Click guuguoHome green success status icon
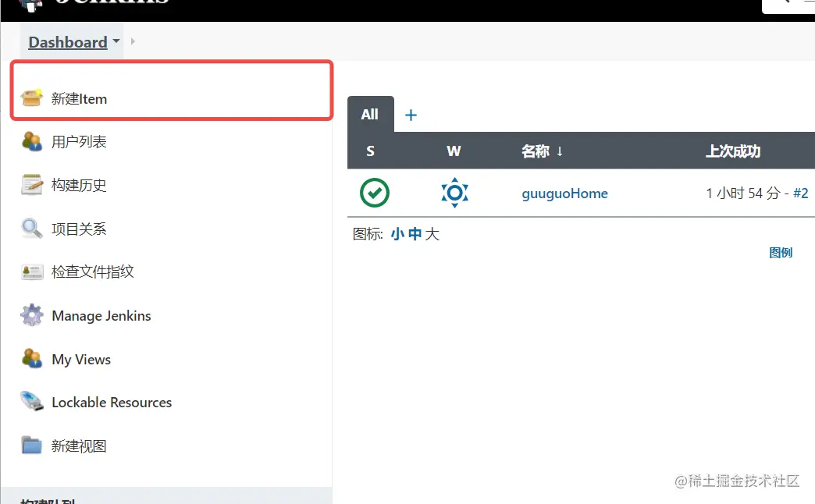This screenshot has width=815, height=504. coord(374,193)
